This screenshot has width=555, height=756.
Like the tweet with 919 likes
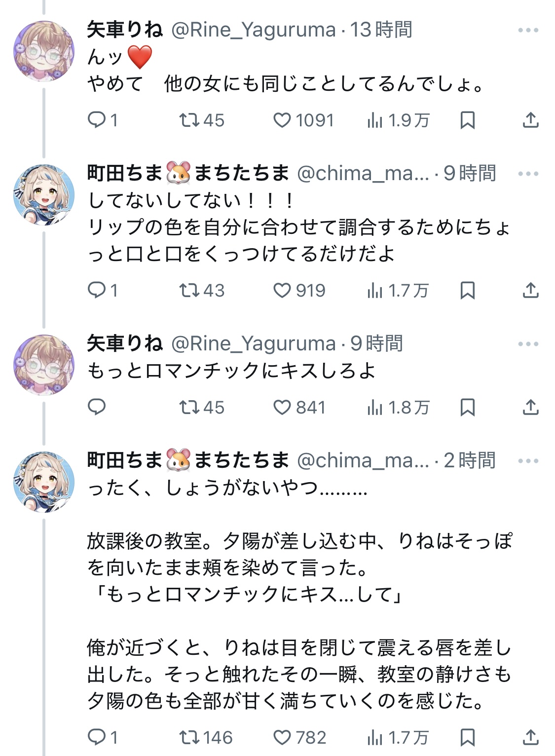[282, 291]
